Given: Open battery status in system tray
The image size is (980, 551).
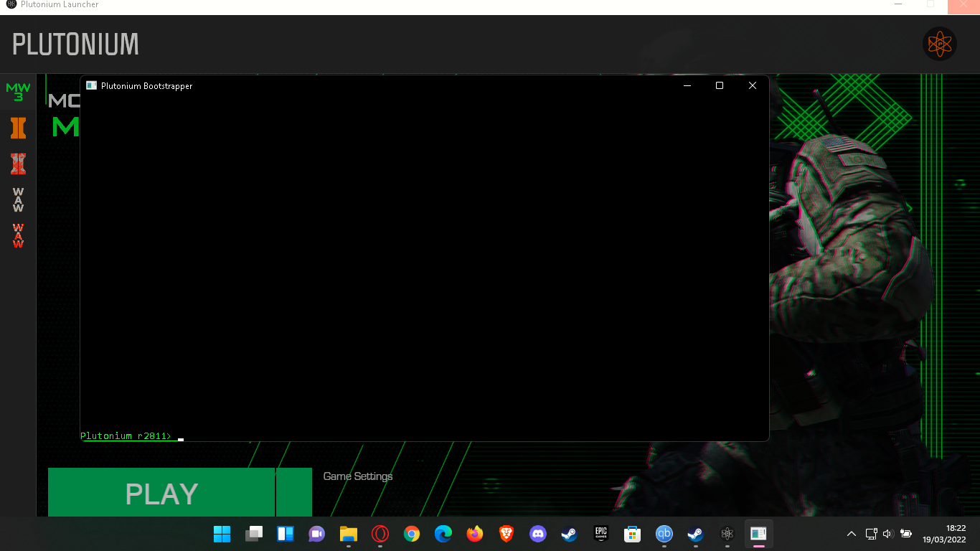Looking at the screenshot, I should point(906,534).
